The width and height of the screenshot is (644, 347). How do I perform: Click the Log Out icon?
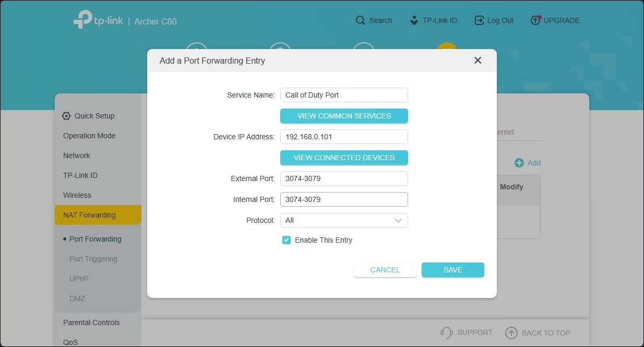click(x=479, y=20)
